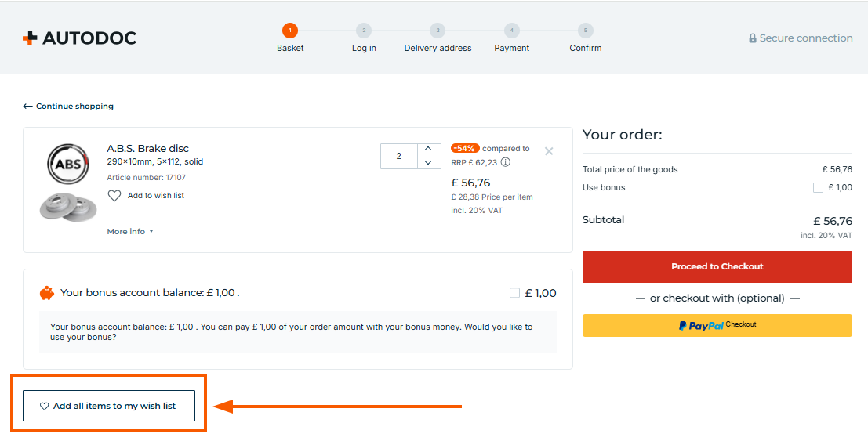Remove brake disc from basket
Viewport: 868px width, 434px height.
(x=549, y=151)
